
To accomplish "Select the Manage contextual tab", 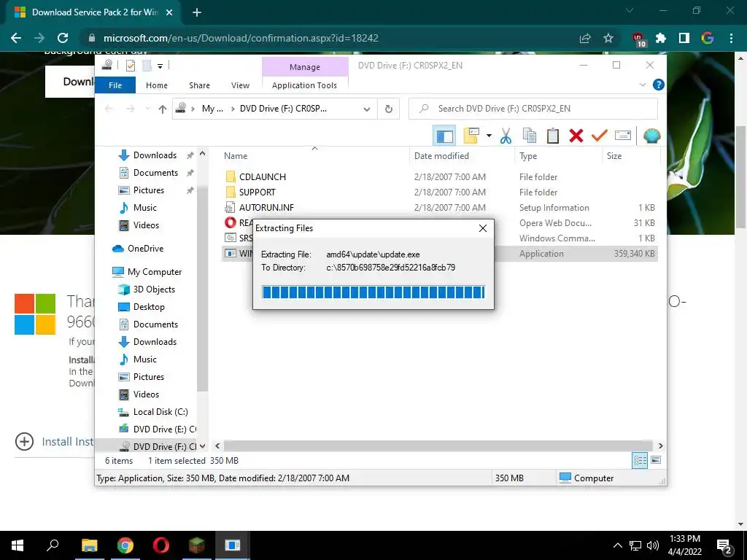I will pyautogui.click(x=305, y=67).
